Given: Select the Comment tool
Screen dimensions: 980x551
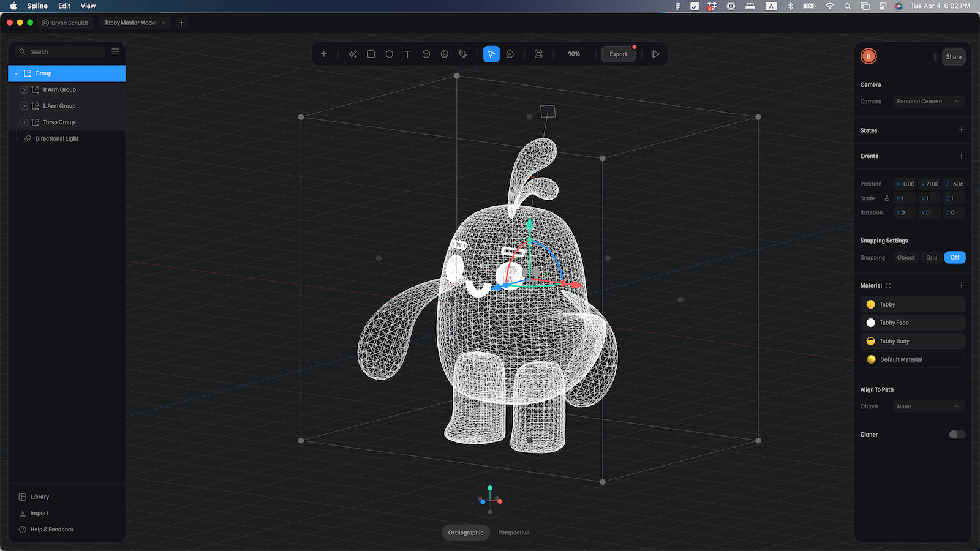Looking at the screenshot, I should [x=510, y=54].
